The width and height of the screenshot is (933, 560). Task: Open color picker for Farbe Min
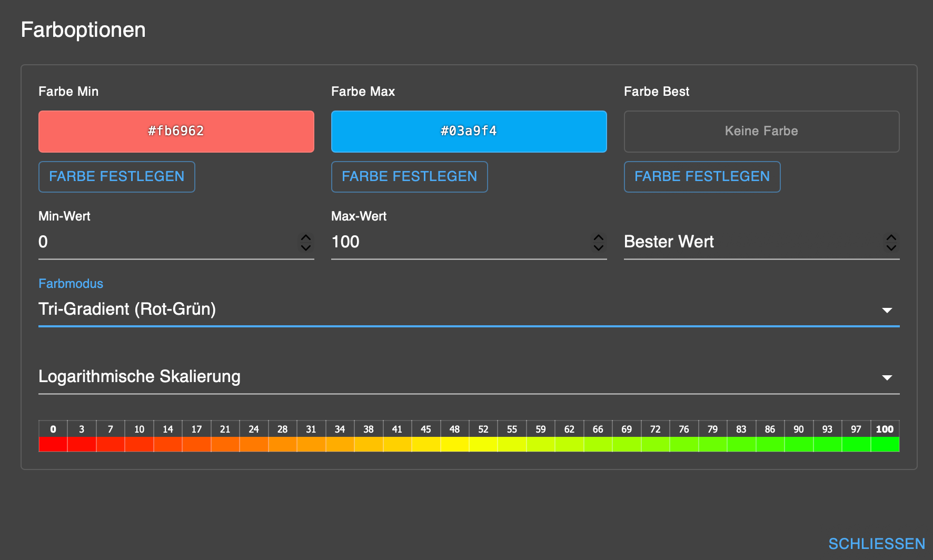click(x=116, y=177)
